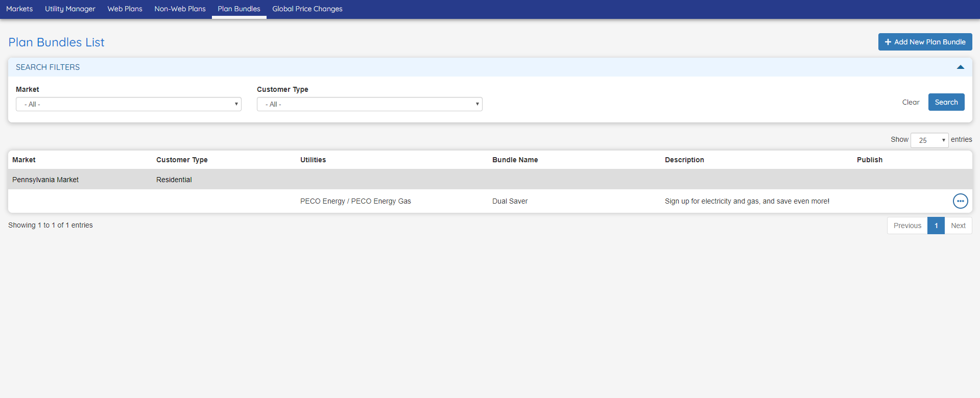980x398 pixels.
Task: Click the PECO Energy / PECO Energy Gas cell
Action: point(355,201)
